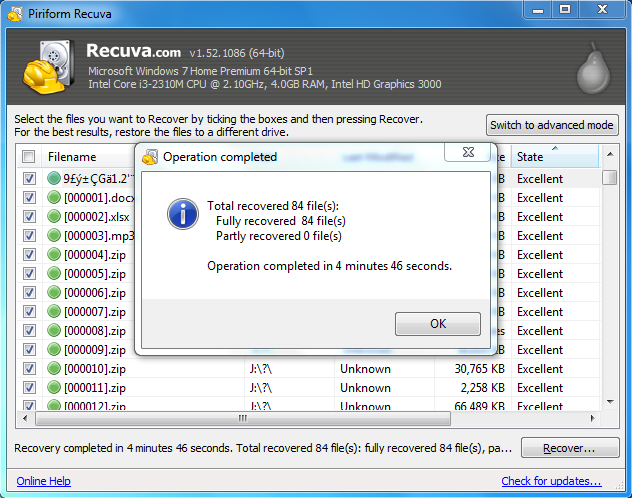The width and height of the screenshot is (632, 498).
Task: Select the [000011].zip filename
Action: pos(95,388)
